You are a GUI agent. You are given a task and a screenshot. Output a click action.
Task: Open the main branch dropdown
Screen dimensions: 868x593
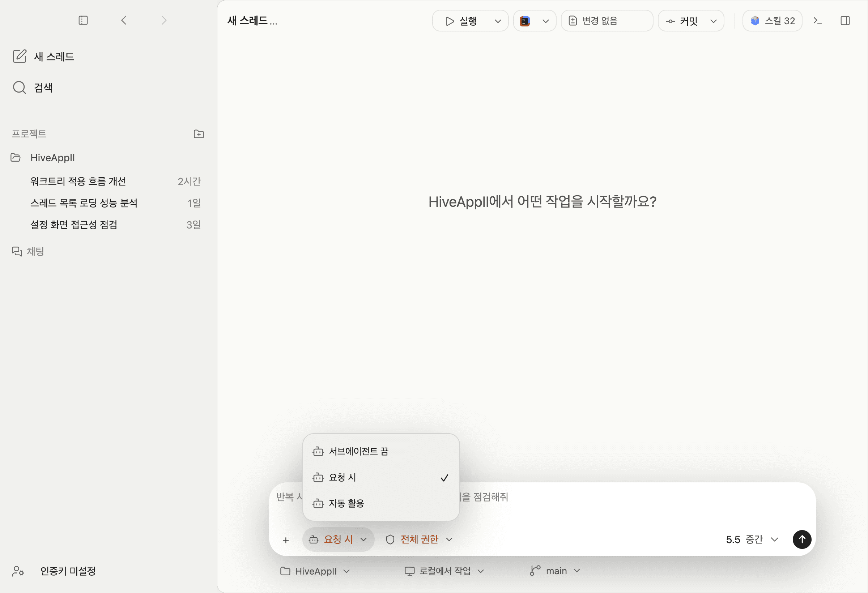tap(556, 571)
